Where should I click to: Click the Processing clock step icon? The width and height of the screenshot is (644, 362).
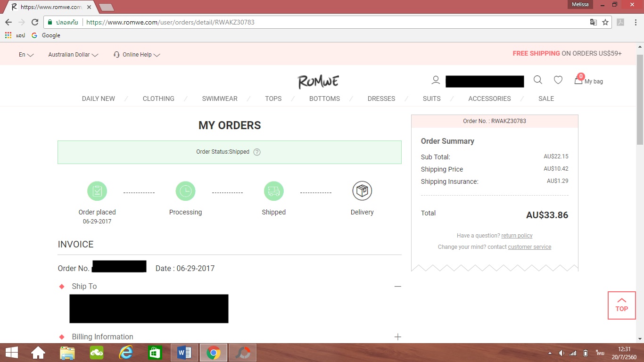186,191
